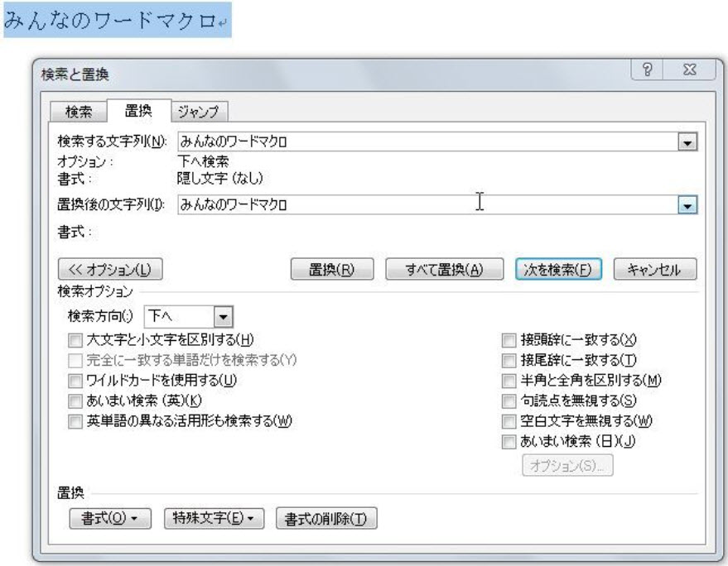
Task: Toggle ワイルドカードを使用する checkbox
Action: click(76, 381)
